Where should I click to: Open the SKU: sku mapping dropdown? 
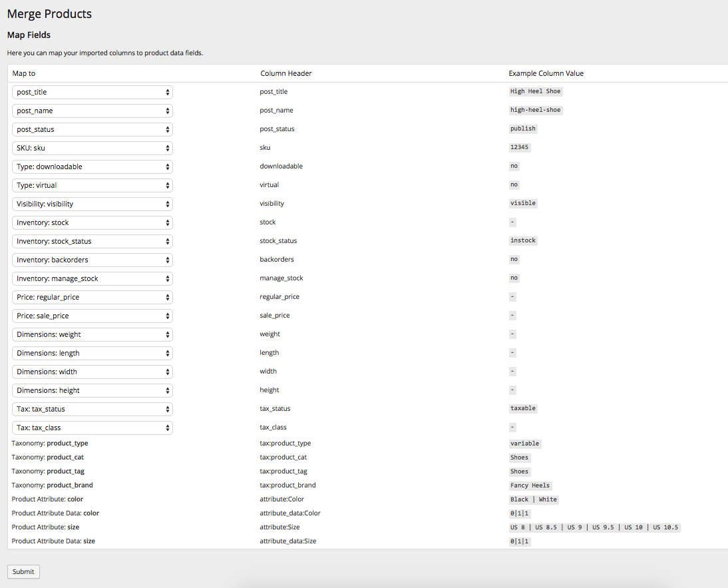tap(92, 147)
